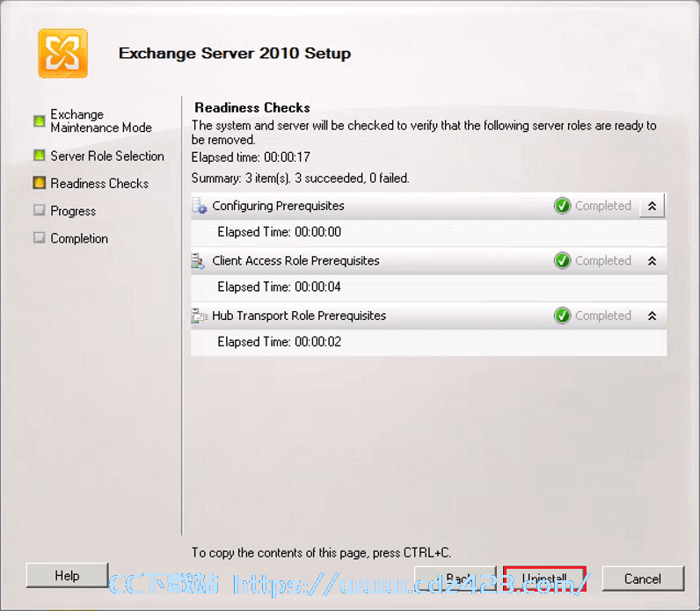Click Completed status text for Hub Transport Role

point(602,316)
